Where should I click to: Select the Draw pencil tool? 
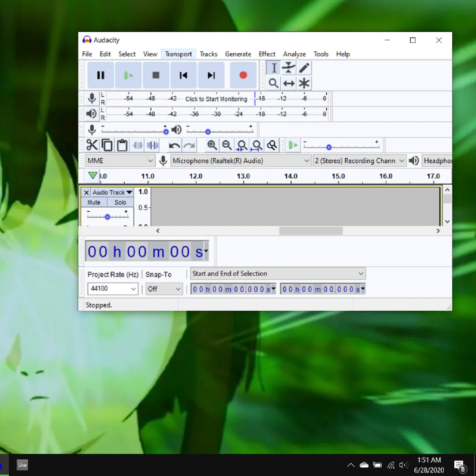click(x=304, y=67)
